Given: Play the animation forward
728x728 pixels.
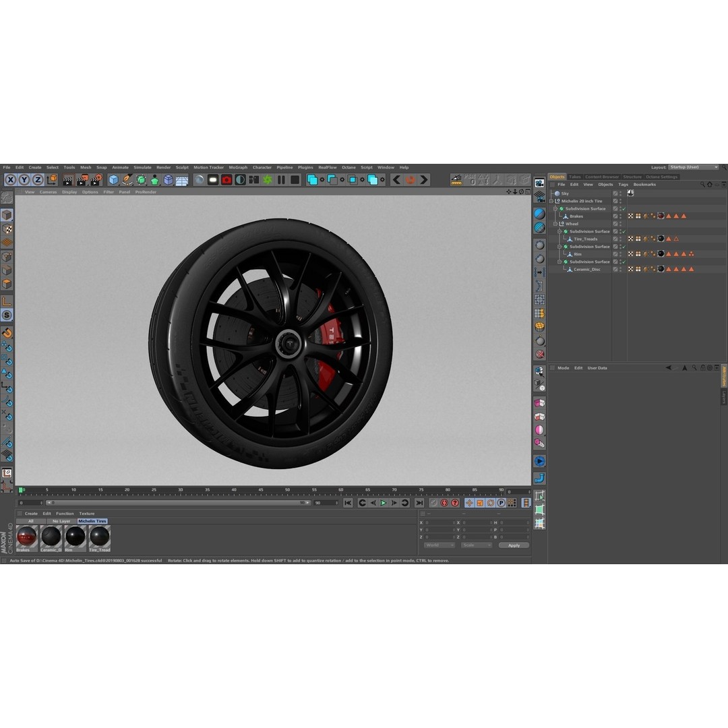Looking at the screenshot, I should coord(384,503).
